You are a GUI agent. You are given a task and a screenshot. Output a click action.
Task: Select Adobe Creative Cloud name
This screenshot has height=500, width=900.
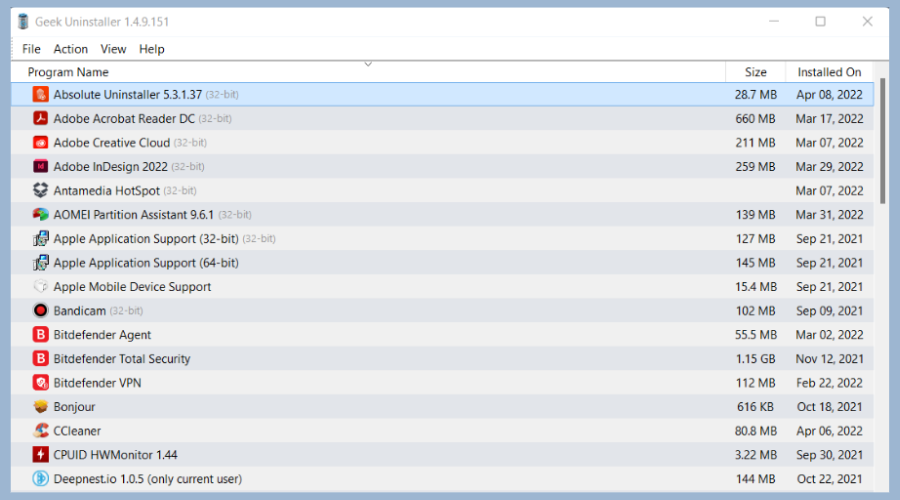click(x=112, y=143)
